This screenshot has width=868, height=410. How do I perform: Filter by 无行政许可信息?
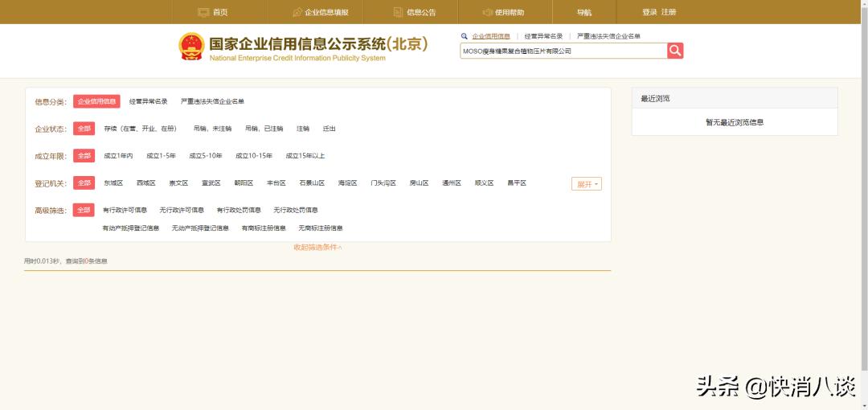[182, 210]
